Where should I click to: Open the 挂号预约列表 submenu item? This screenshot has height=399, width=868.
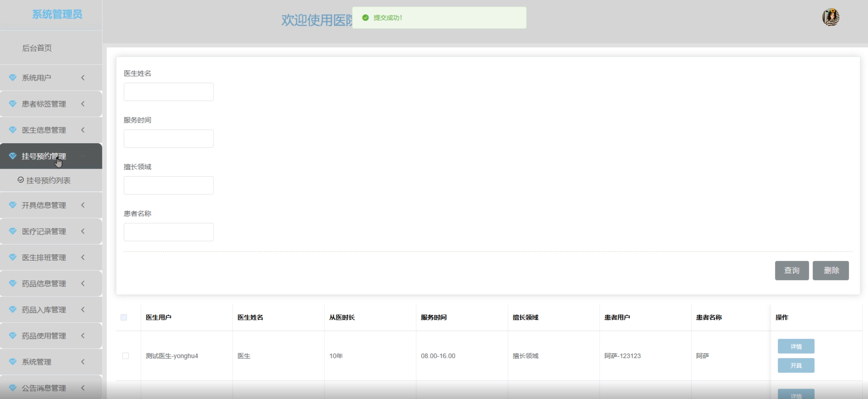[48, 180]
